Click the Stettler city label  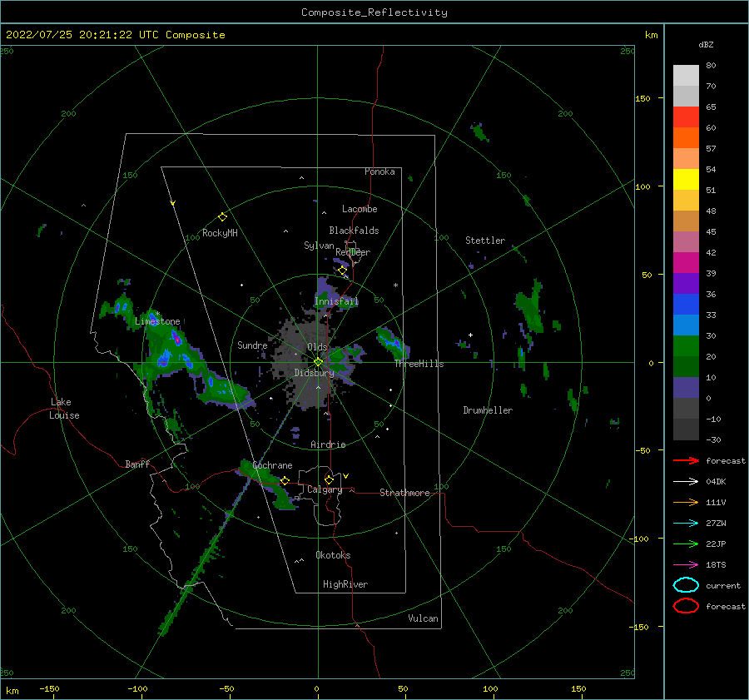pos(485,241)
